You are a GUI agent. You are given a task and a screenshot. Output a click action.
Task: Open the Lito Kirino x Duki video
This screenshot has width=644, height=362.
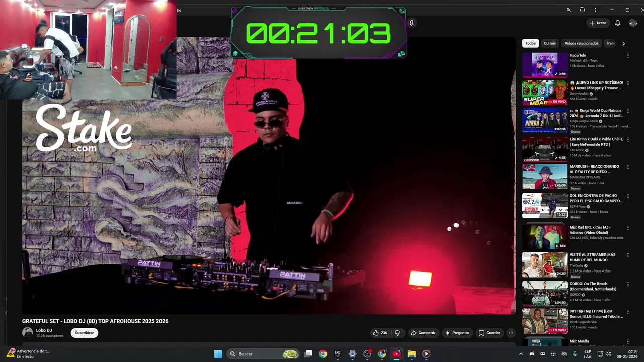pyautogui.click(x=544, y=149)
